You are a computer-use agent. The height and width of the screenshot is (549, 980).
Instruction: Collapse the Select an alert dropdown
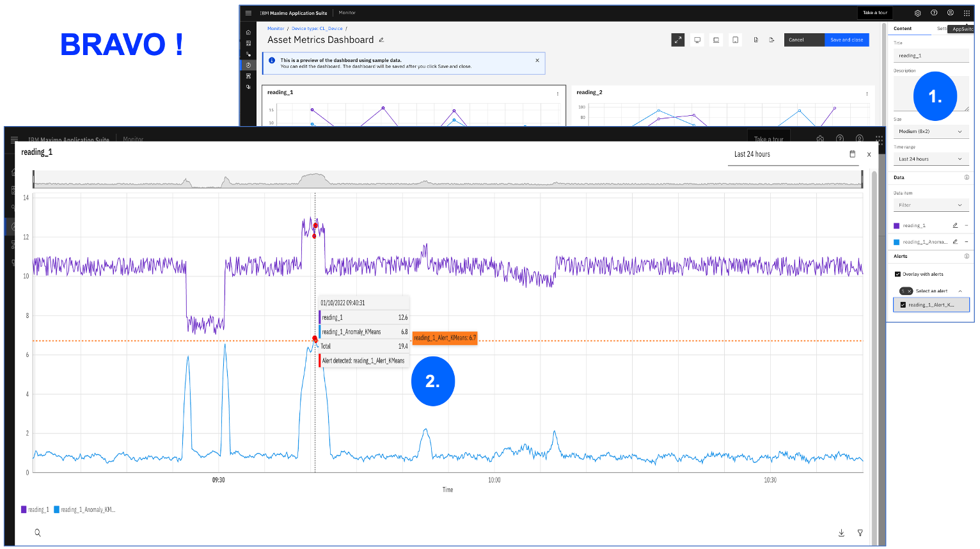(x=960, y=291)
